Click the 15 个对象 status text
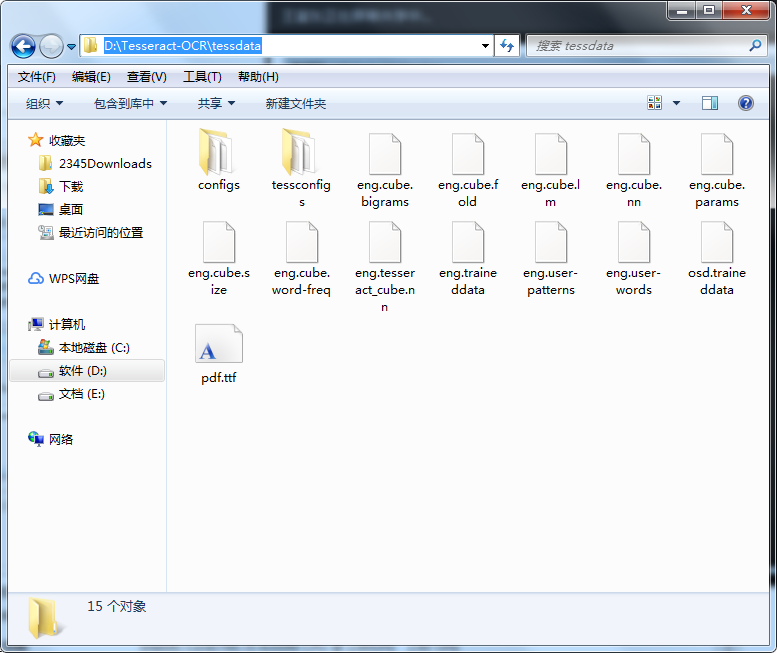This screenshot has width=777, height=653. [x=117, y=606]
